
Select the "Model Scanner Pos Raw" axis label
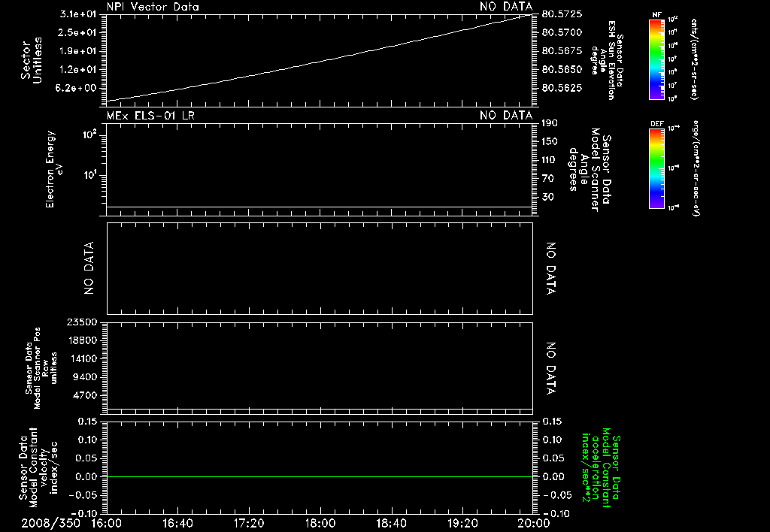click(x=41, y=368)
